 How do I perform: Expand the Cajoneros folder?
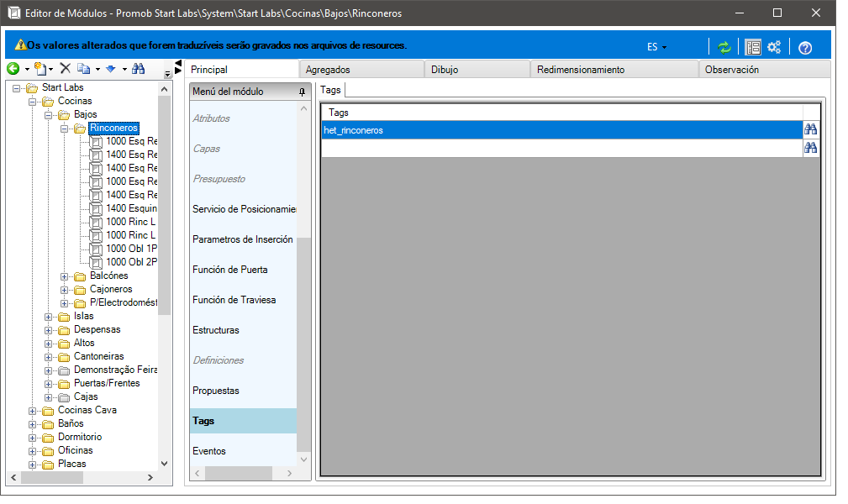tap(65, 290)
